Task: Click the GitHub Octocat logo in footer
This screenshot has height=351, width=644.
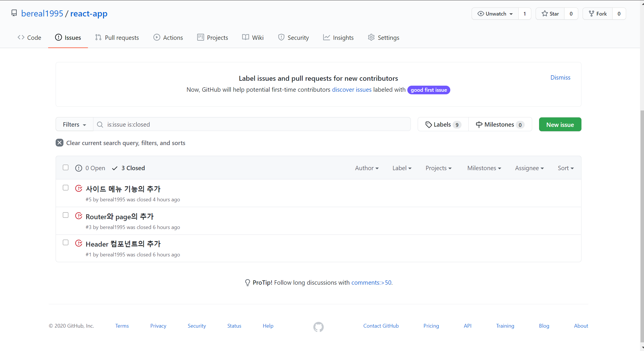Action: [318, 327]
